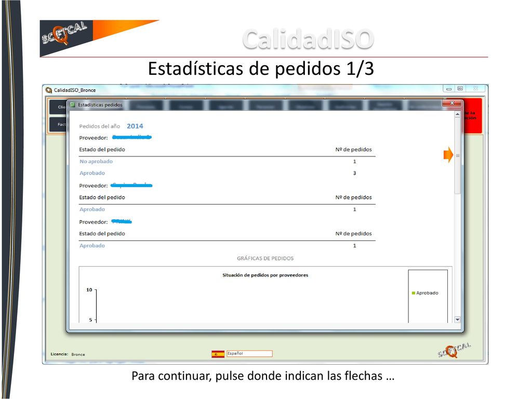
Task: Click the Español language field
Action: [249, 353]
